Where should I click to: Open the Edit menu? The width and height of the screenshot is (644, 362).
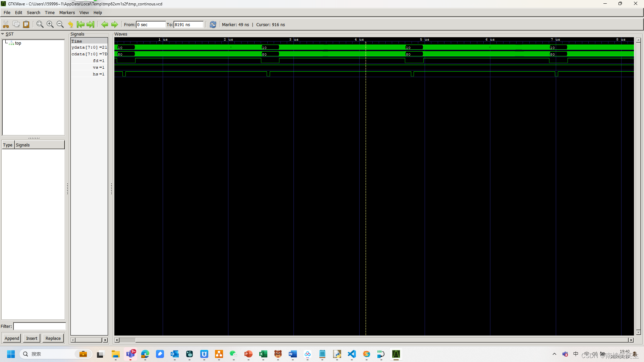click(18, 12)
